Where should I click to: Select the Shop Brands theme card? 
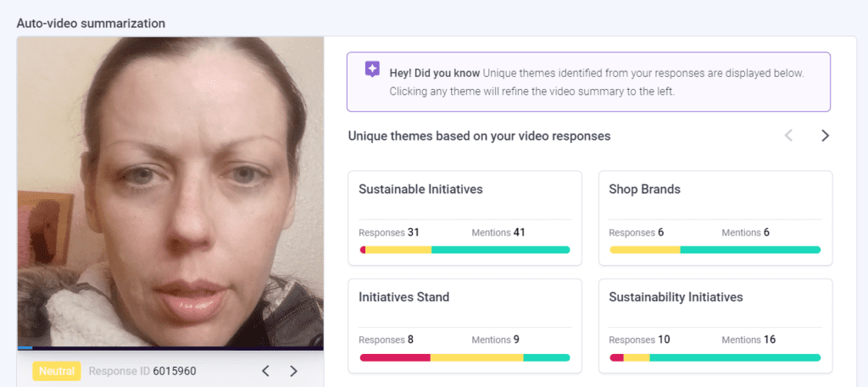pos(715,218)
